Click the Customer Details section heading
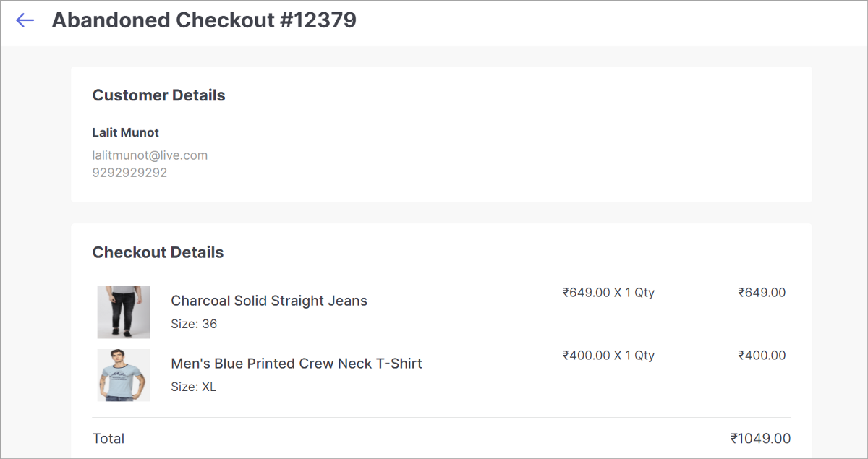This screenshot has width=868, height=459. point(159,95)
